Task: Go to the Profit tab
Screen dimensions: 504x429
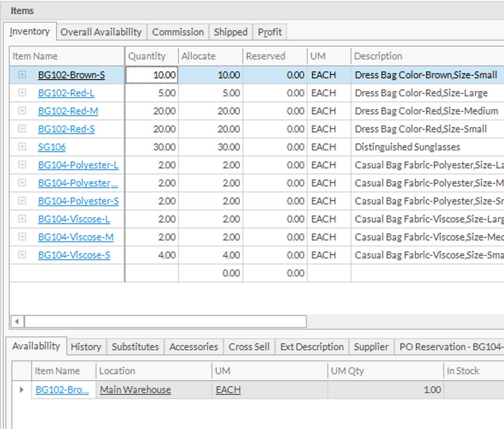Action: [270, 32]
